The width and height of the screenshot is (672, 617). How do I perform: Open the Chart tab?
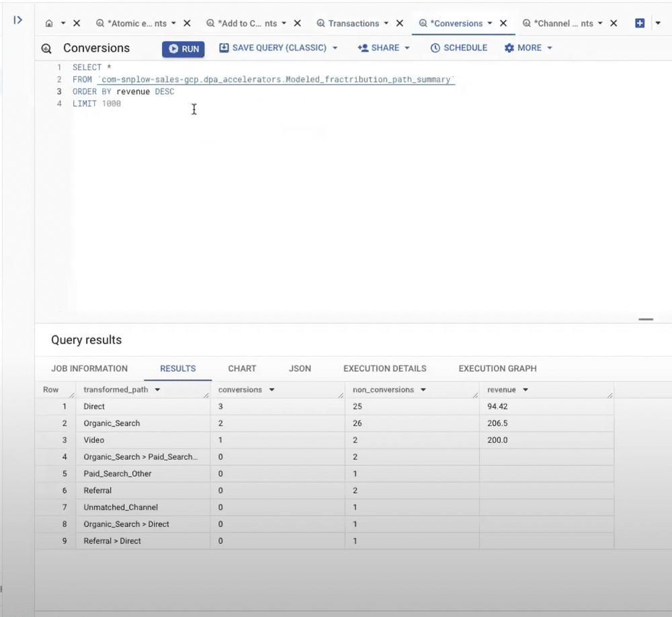pyautogui.click(x=242, y=368)
